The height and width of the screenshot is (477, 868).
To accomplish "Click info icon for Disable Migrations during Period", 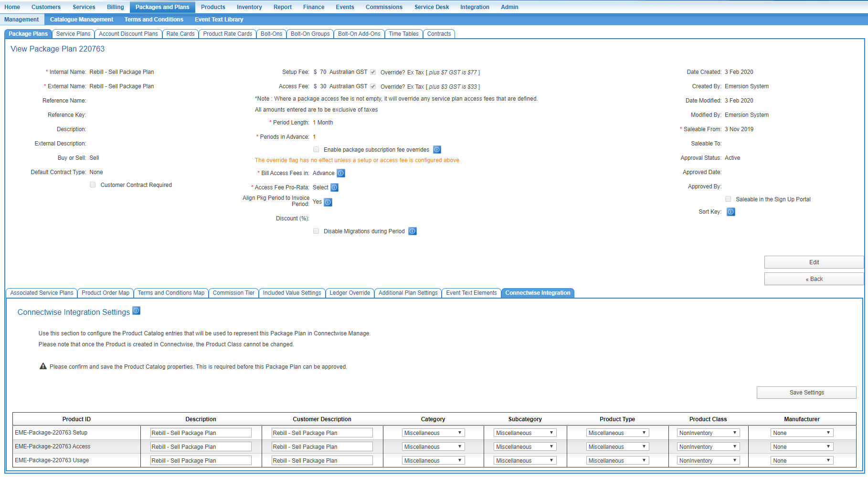I will click(x=413, y=231).
